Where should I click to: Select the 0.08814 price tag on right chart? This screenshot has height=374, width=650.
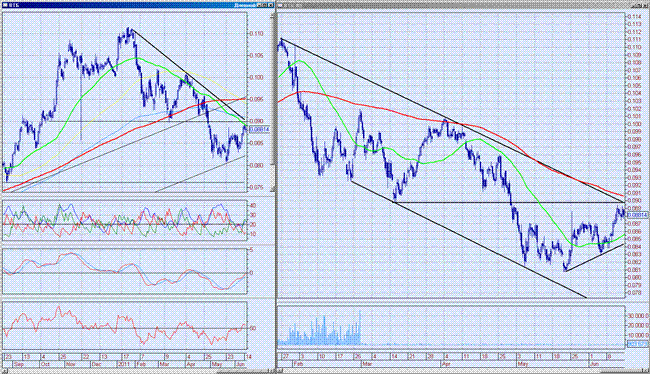click(x=638, y=215)
